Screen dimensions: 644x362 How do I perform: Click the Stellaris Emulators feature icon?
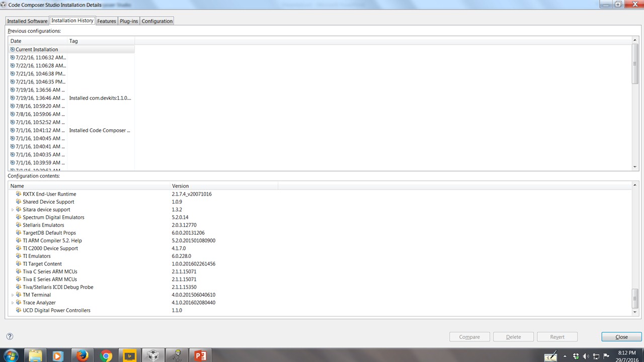tap(19, 225)
